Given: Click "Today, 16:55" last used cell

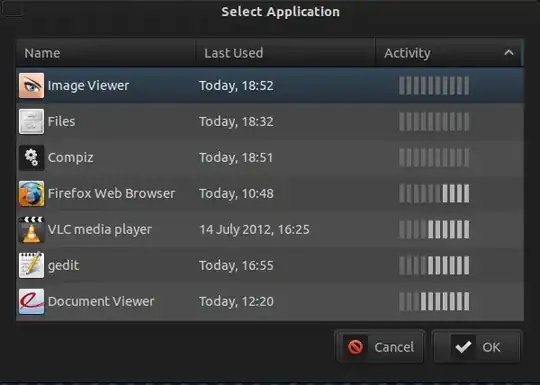Looking at the screenshot, I should click(x=236, y=266).
